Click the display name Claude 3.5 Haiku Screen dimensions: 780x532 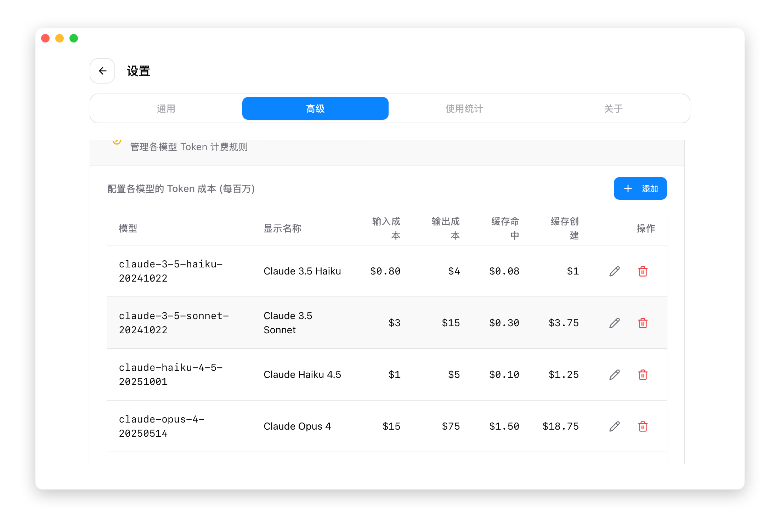coord(302,271)
